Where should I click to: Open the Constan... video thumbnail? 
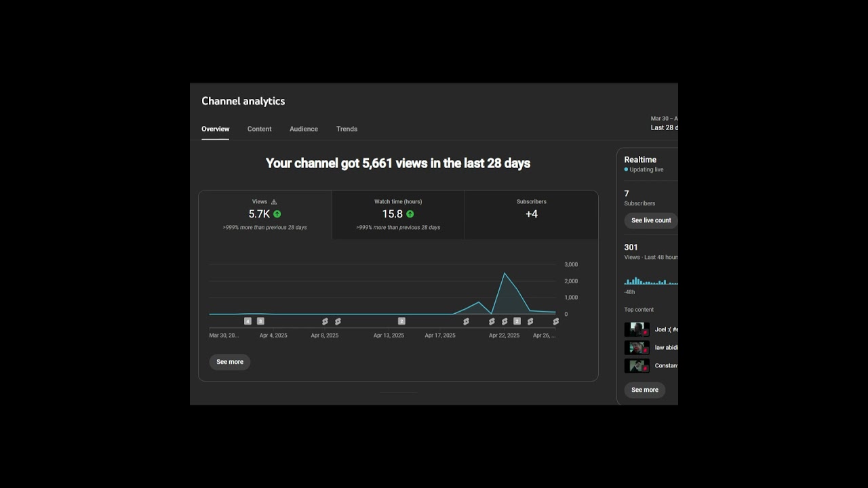pos(637,366)
